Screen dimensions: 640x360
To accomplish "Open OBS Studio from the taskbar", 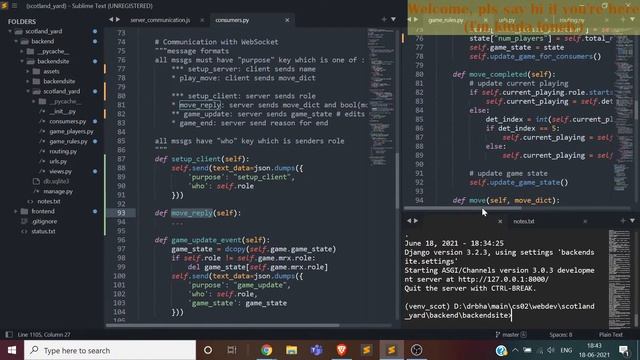I will tap(417, 350).
